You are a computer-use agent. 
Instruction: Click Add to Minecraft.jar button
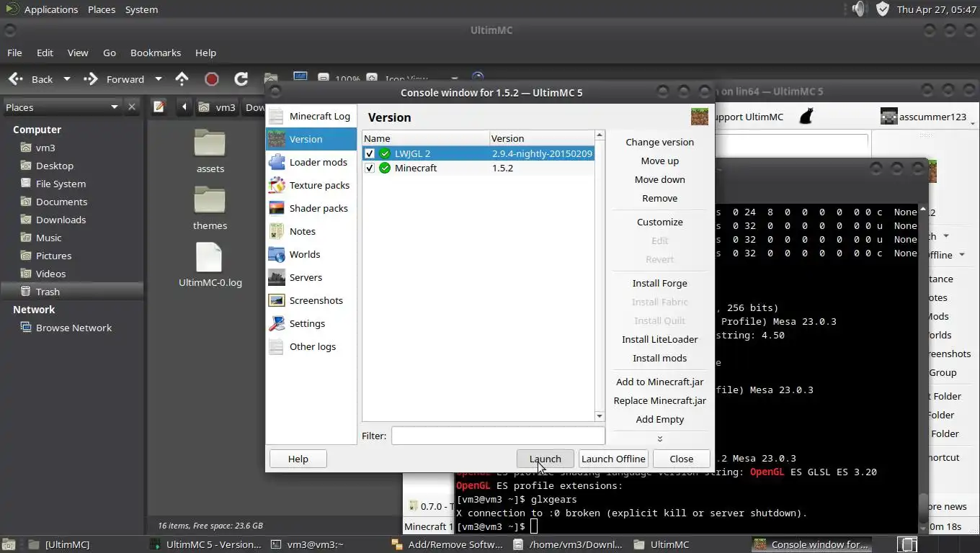[x=659, y=382]
